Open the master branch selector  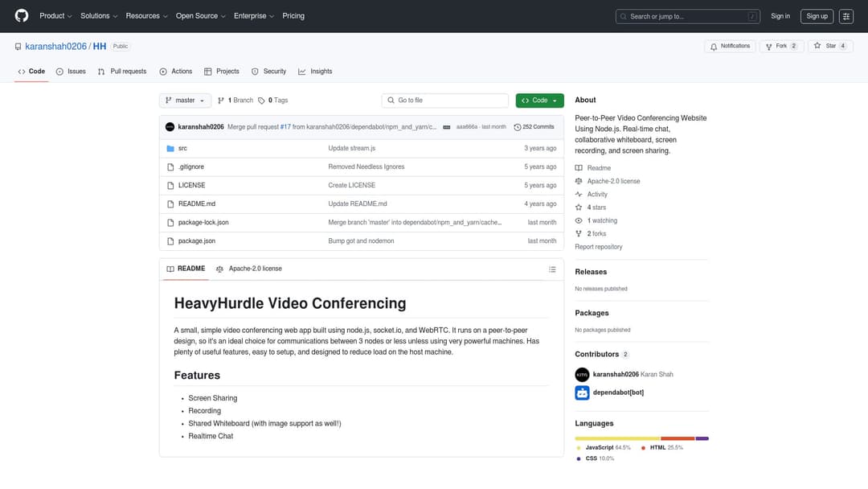coord(185,101)
